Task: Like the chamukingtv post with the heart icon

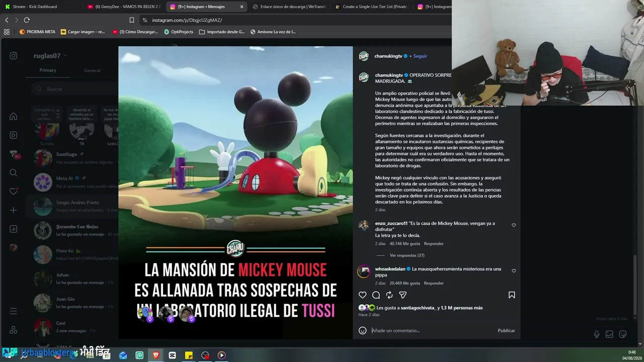Action: tap(362, 295)
